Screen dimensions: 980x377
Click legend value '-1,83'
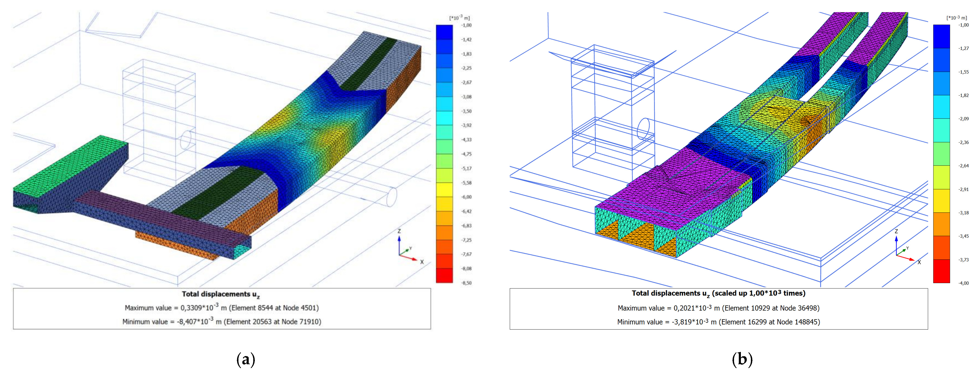tap(466, 54)
